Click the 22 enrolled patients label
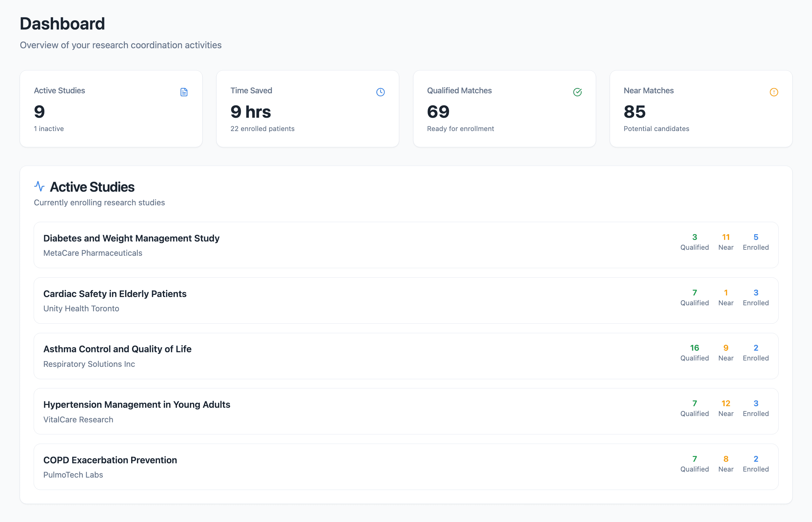Screen dimensions: 812x522 click(262, 129)
